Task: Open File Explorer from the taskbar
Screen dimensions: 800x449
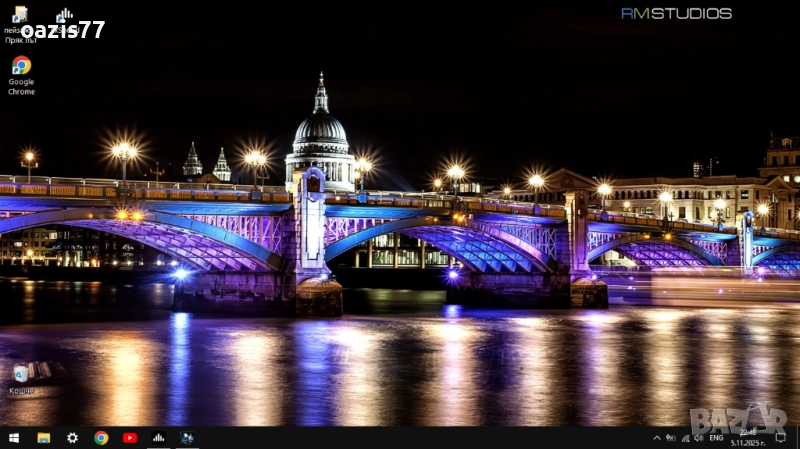Action: tap(44, 438)
